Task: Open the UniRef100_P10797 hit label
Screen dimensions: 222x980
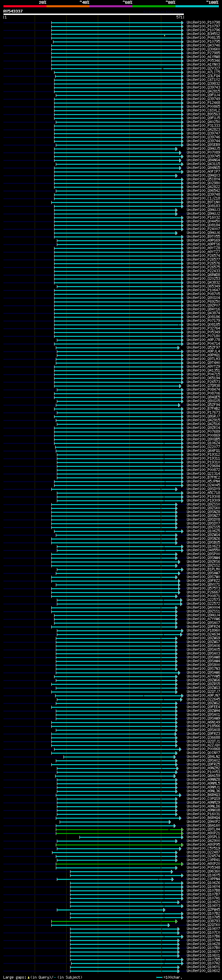Action: 203,26
